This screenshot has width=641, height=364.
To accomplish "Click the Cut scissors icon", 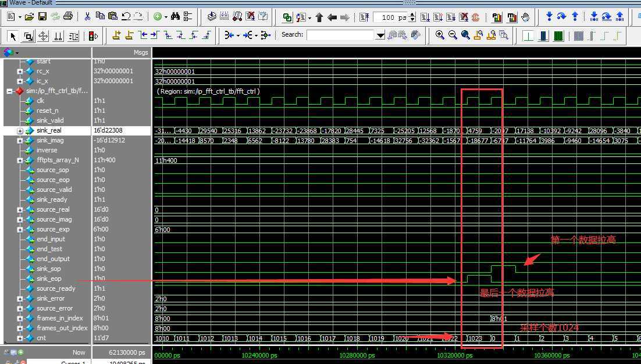I will point(87,17).
